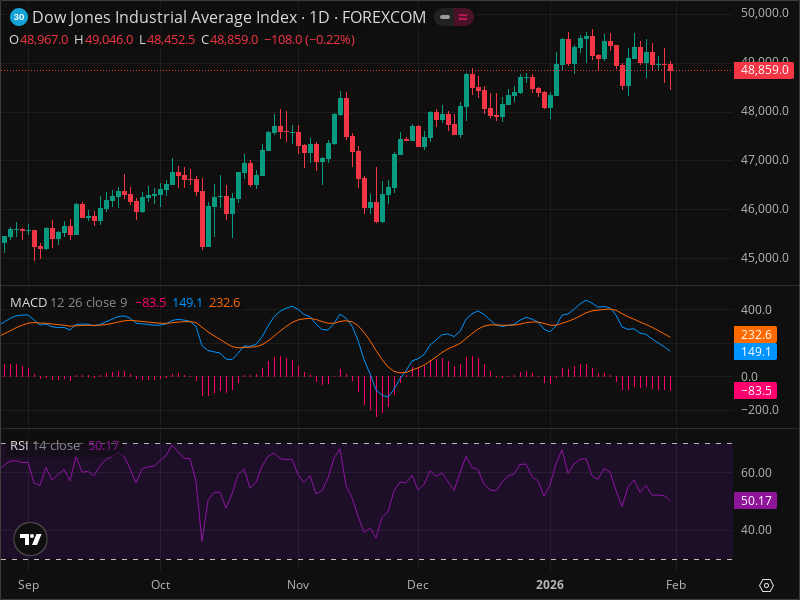The width and height of the screenshot is (800, 600).
Task: Click the Nov label on time axis
Action: [x=298, y=585]
